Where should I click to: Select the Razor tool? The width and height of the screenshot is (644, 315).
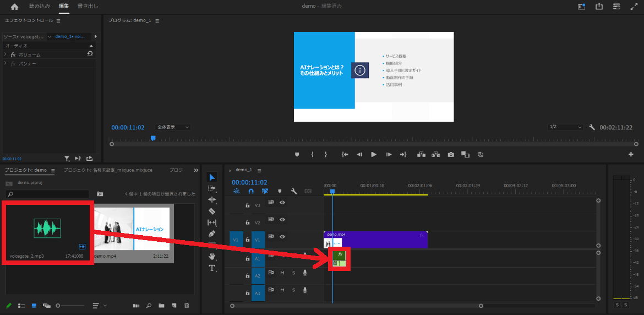(x=212, y=211)
